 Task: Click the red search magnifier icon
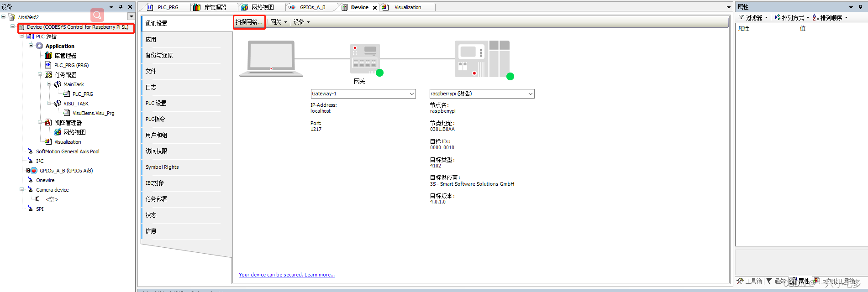(97, 15)
